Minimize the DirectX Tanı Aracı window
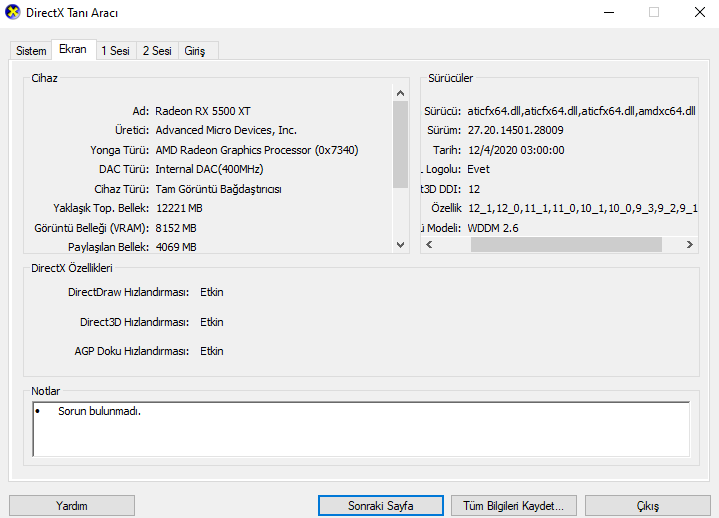 609,12
